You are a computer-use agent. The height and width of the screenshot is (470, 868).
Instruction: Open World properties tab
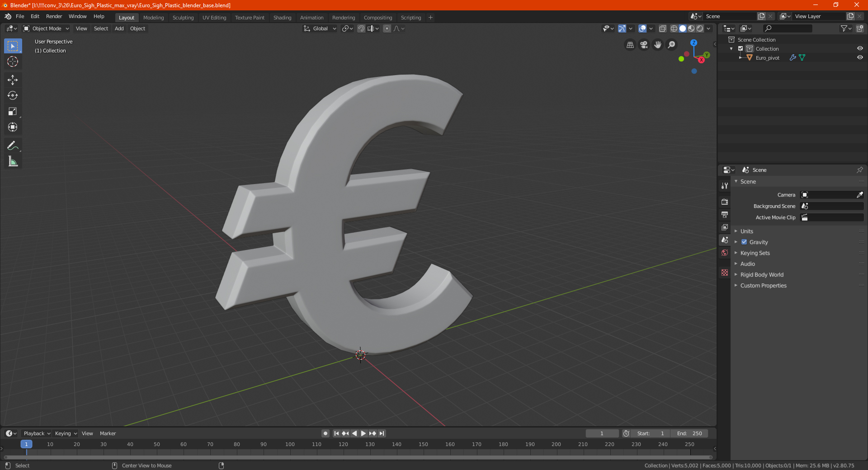725,253
